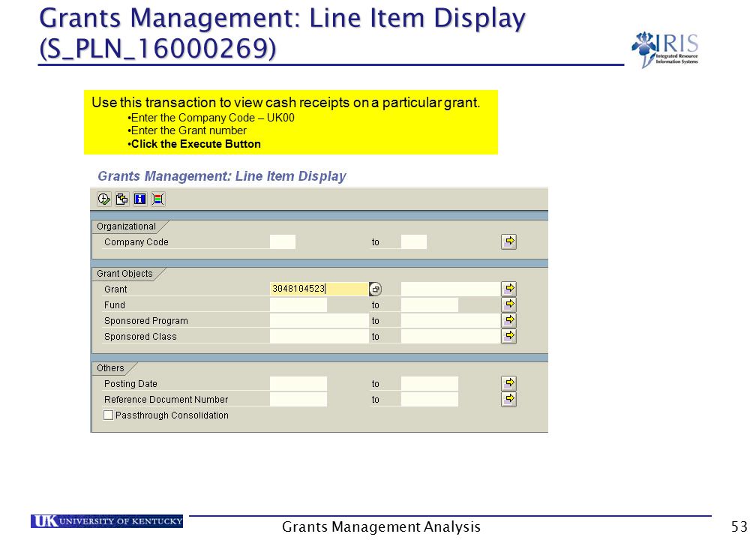Viewport: 756px width, 540px height.
Task: Click the Grant field containing 3048104523
Action: point(319,289)
